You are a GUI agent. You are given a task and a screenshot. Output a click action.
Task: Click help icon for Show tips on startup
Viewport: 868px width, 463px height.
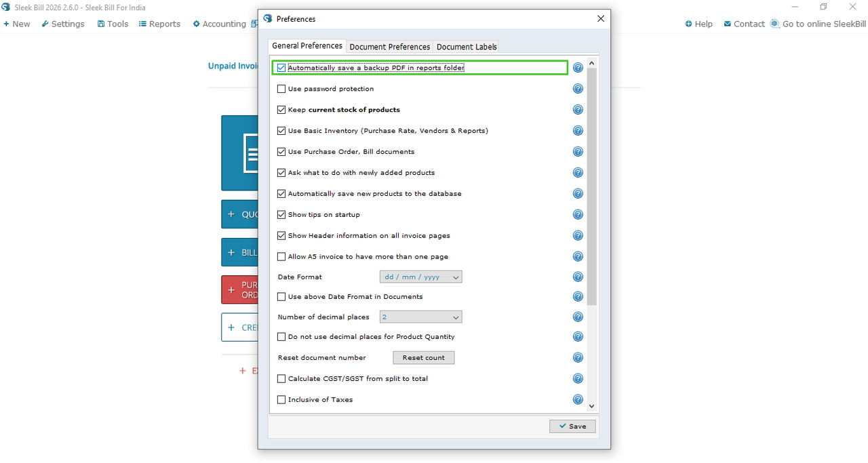(578, 214)
